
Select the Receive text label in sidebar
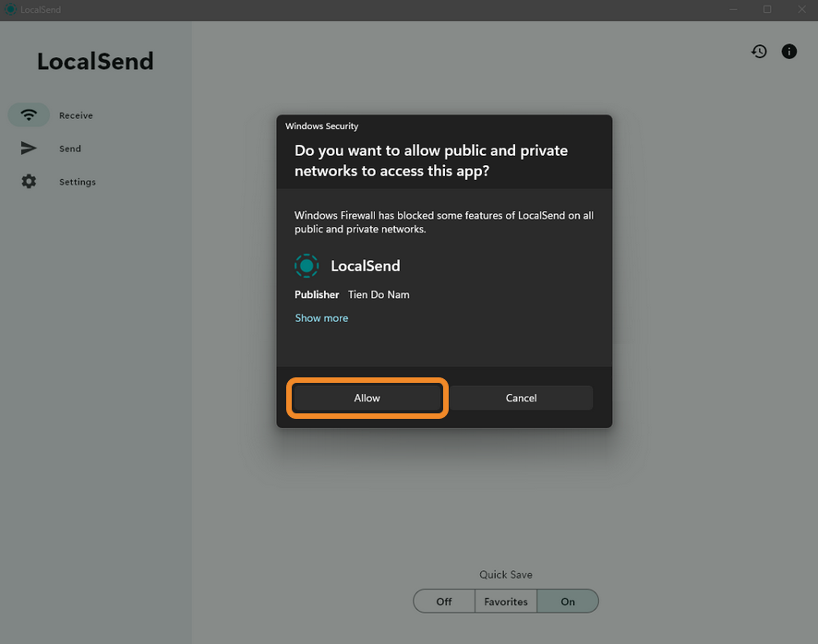click(x=76, y=116)
